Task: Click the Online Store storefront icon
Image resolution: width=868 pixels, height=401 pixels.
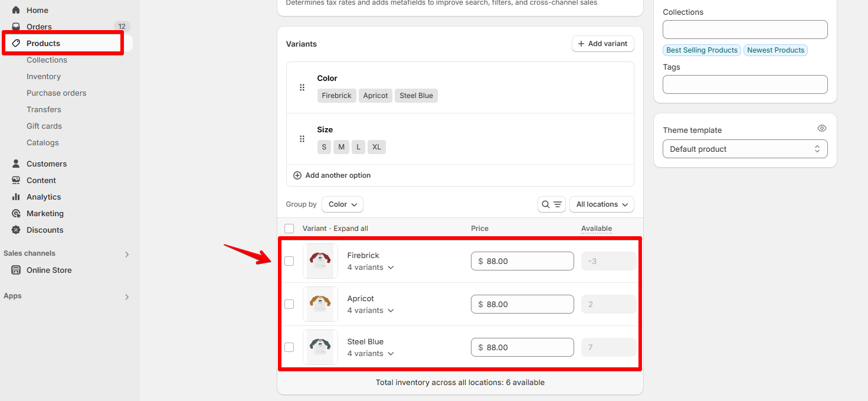Action: tap(16, 270)
